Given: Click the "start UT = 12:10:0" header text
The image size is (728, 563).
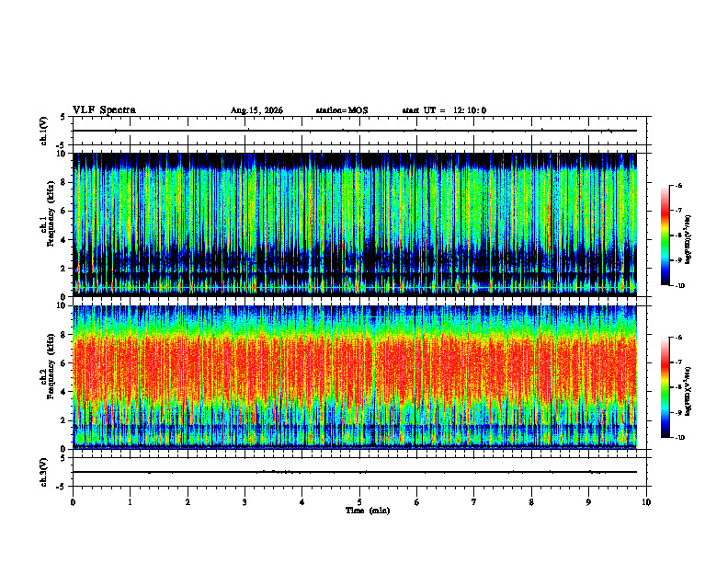Looking at the screenshot, I should tap(444, 110).
